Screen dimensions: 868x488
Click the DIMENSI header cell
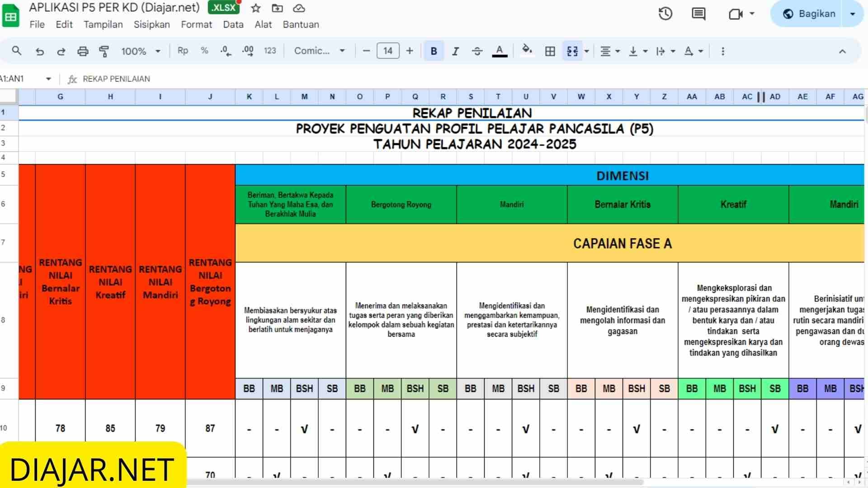coord(549,175)
